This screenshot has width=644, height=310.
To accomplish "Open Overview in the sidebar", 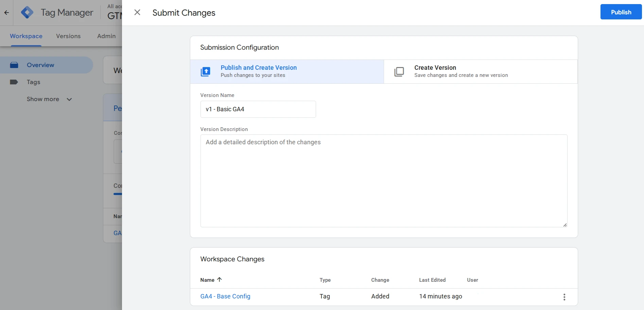I will [47, 65].
